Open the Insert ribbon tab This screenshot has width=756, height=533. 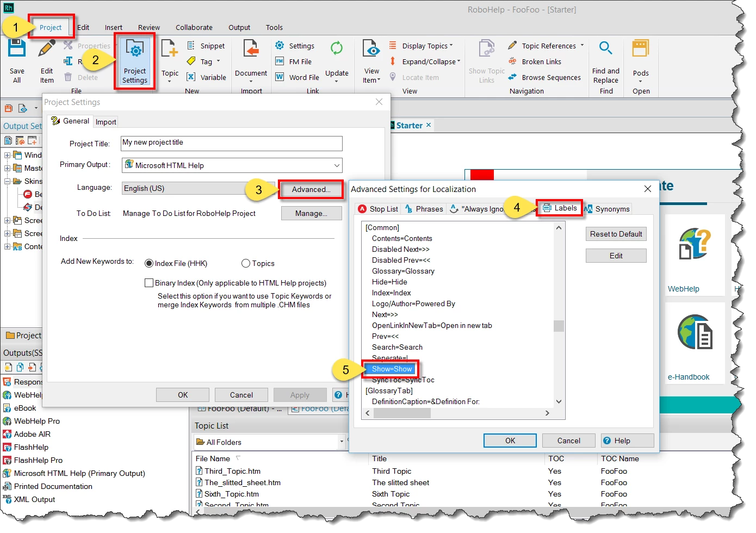click(114, 27)
